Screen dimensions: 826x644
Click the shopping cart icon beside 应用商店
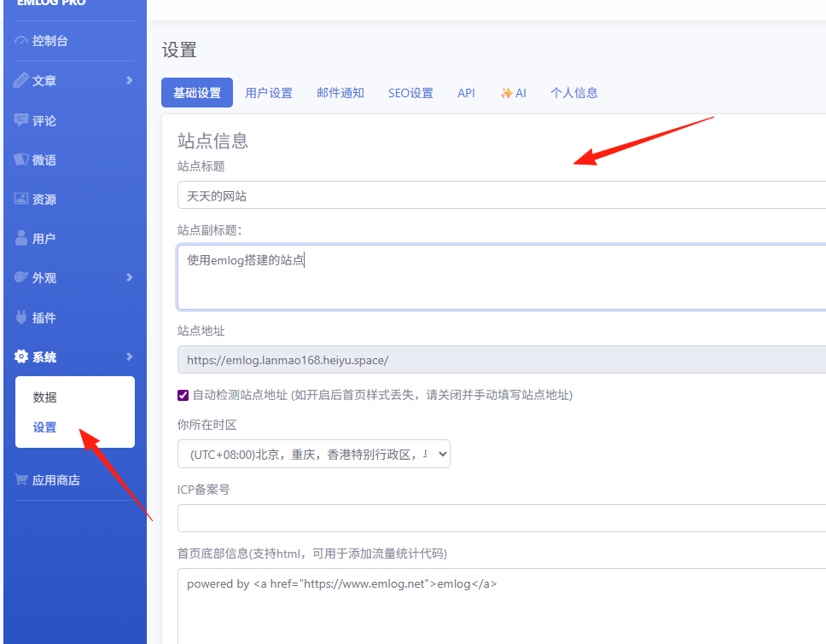[21, 479]
